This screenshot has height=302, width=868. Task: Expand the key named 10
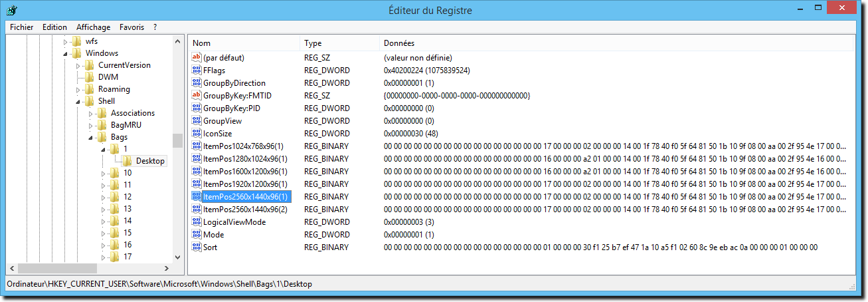pyautogui.click(x=104, y=174)
